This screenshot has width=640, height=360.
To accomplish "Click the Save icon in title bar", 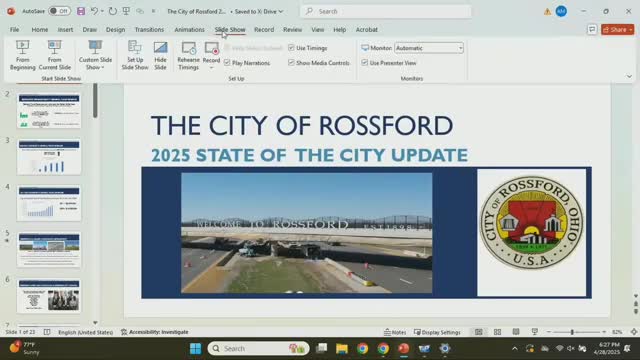I will pyautogui.click(x=81, y=11).
